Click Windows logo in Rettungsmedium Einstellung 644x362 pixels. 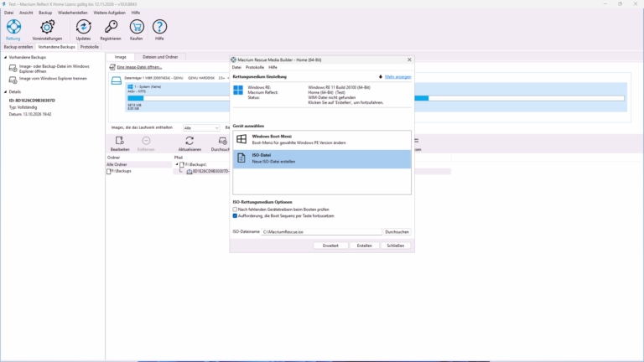tap(238, 90)
